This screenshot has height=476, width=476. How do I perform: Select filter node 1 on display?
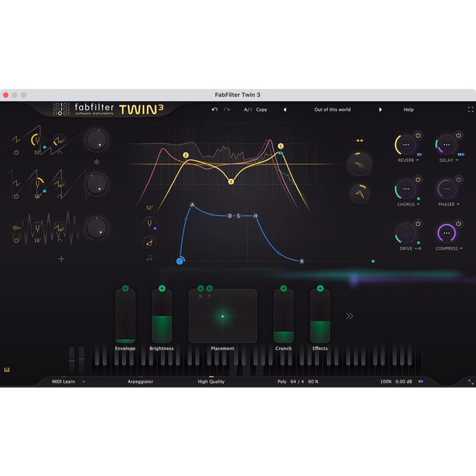(x=281, y=146)
